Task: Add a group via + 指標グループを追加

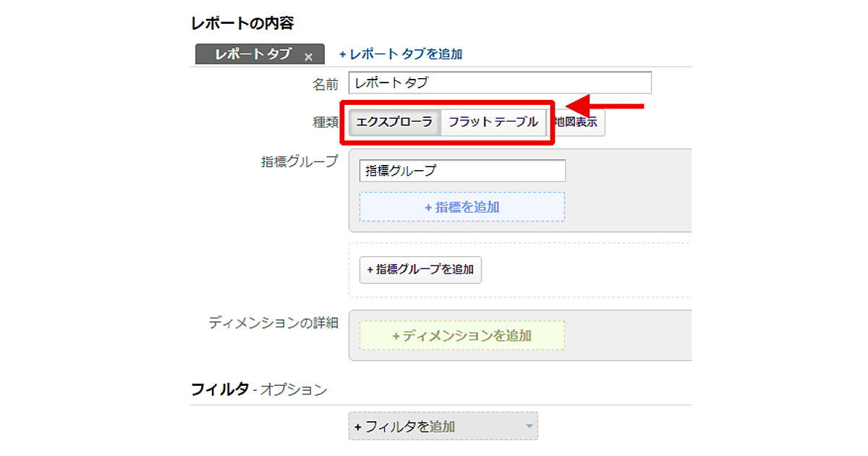Action: tap(420, 269)
